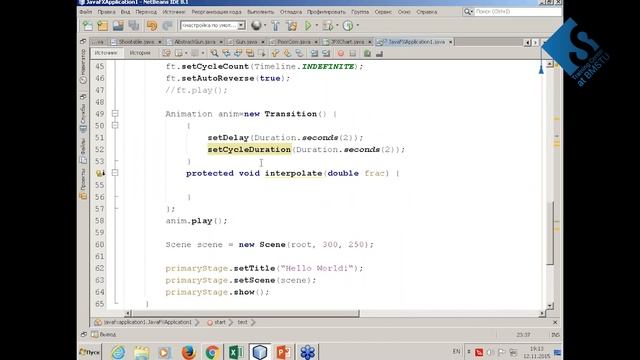Open the Сервис menu
The height and width of the screenshot is (360, 640).
click(383, 12)
